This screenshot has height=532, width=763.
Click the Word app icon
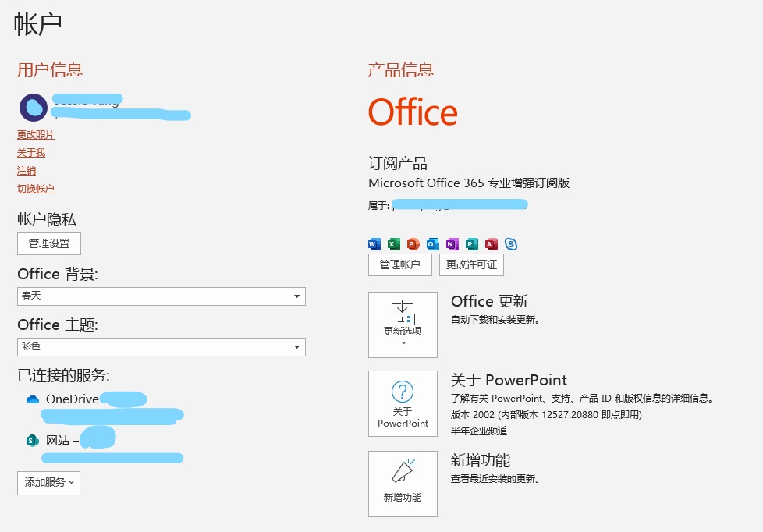374,244
